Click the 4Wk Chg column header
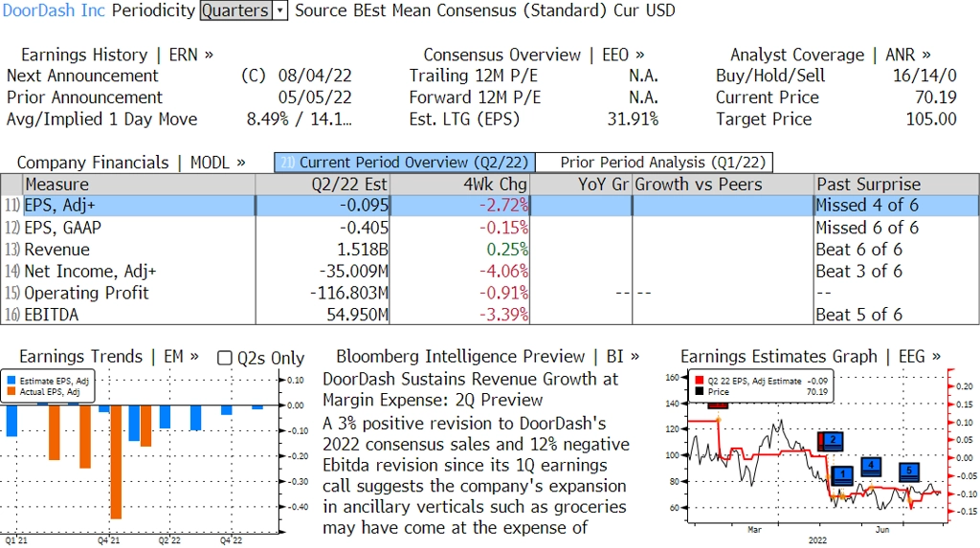The width and height of the screenshot is (980, 548). click(459, 185)
